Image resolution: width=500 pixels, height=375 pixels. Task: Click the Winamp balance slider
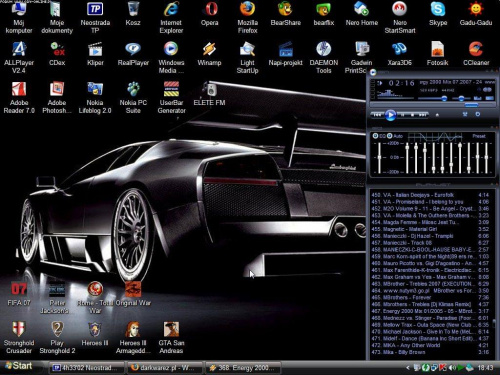pyautogui.click(x=461, y=98)
